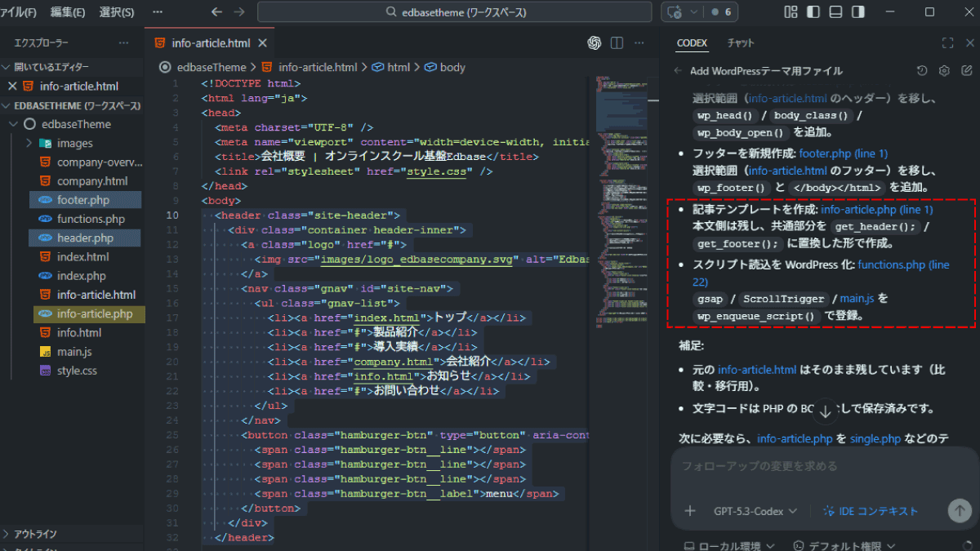
Task: Maximize the Codex side panel
Action: 947,42
